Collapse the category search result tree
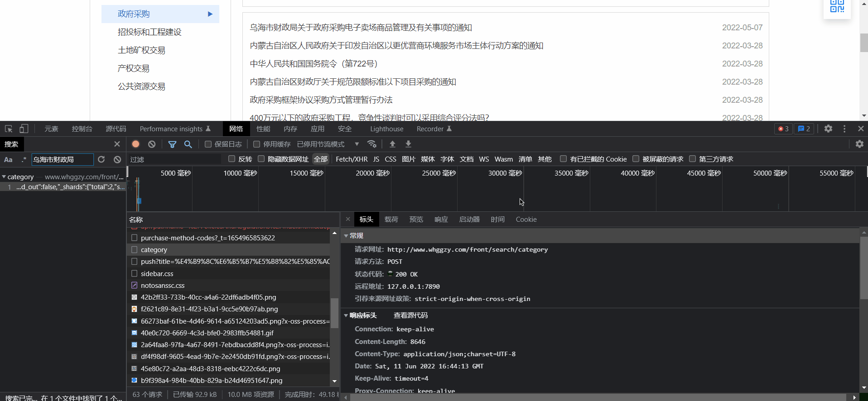The image size is (868, 401). (x=4, y=177)
